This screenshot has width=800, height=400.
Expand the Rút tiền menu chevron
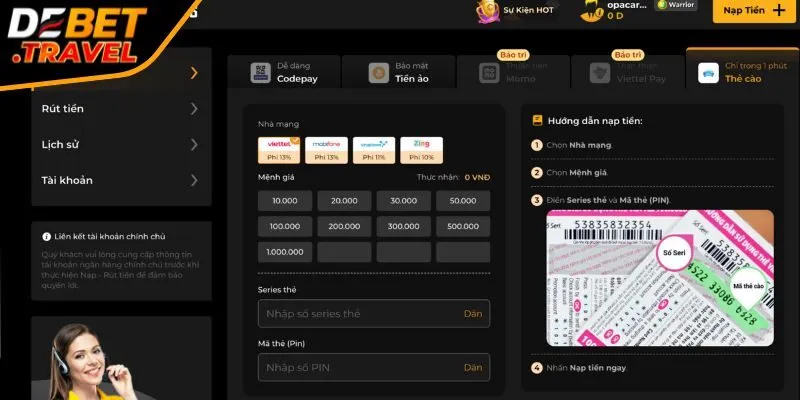point(194,108)
